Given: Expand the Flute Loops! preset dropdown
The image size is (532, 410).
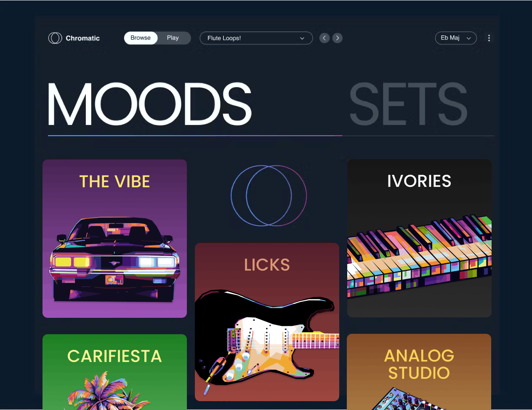Looking at the screenshot, I should coord(256,38).
